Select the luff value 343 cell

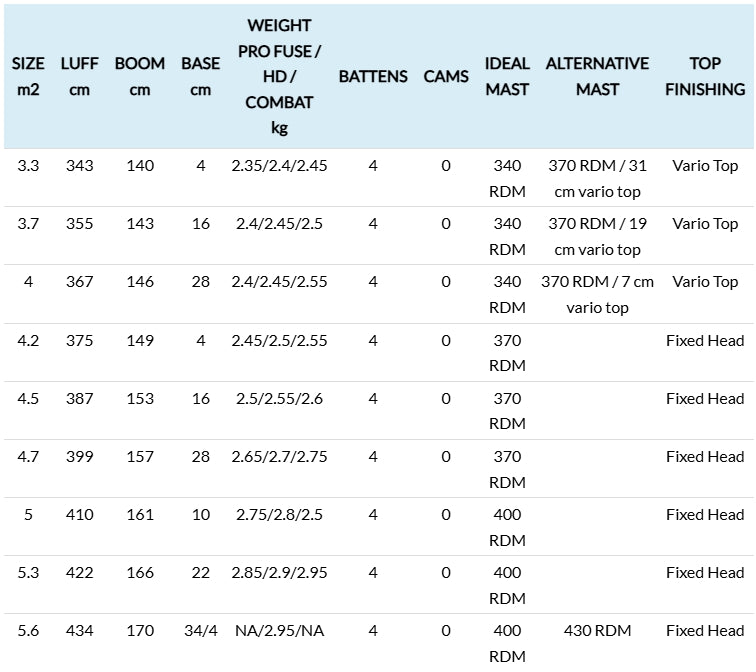(80, 166)
